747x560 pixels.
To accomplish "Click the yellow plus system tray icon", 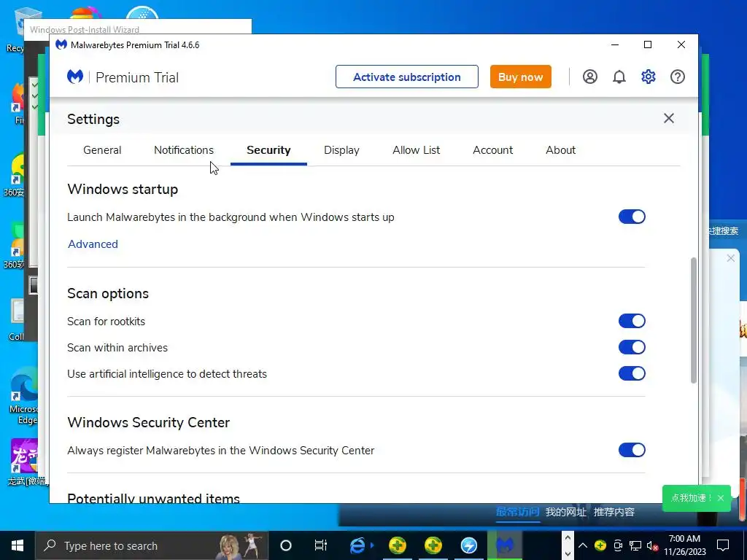I will coord(600,545).
